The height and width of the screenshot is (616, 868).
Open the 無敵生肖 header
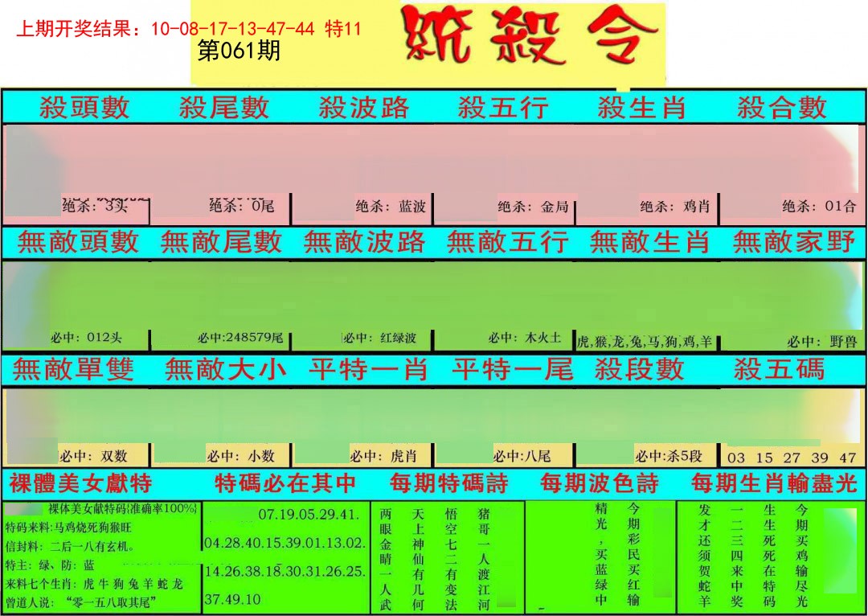pos(649,242)
